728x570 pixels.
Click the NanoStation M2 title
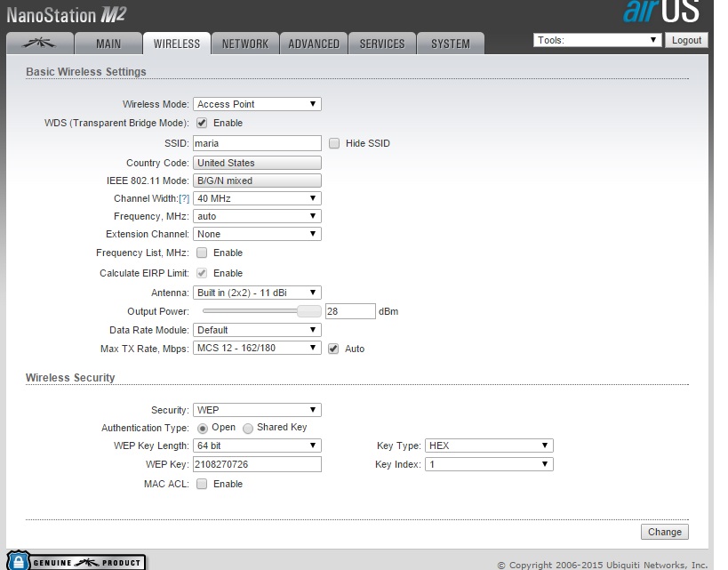[x=67, y=15]
